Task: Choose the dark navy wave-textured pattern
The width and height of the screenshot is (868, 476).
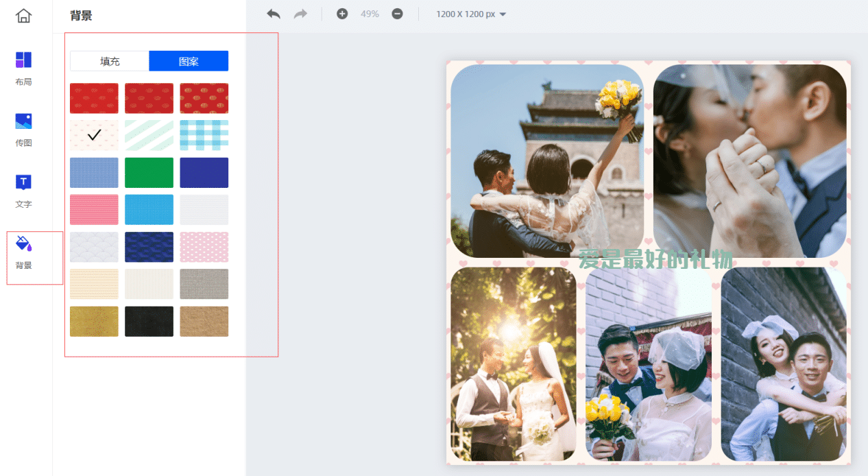Action: 149,247
